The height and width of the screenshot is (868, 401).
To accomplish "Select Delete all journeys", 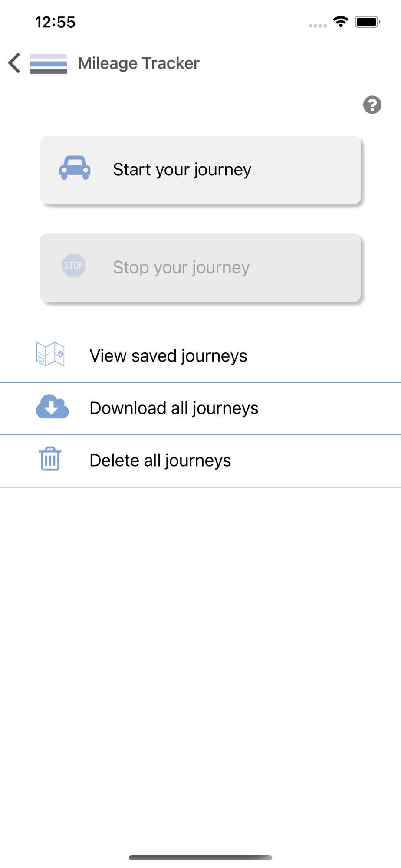I will tap(200, 461).
